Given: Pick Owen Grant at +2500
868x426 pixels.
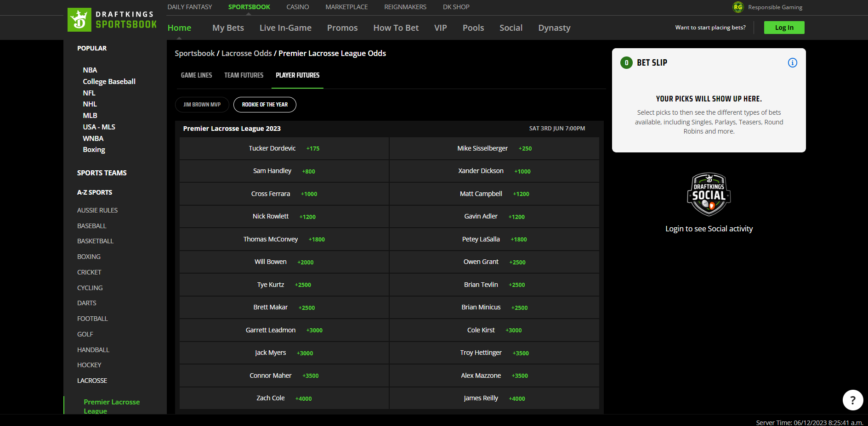Looking at the screenshot, I should (x=494, y=262).
